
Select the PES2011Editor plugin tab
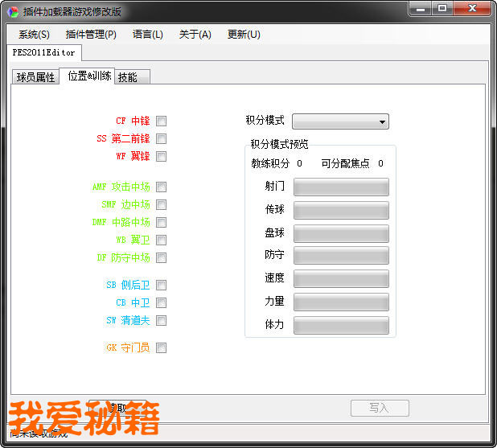coord(43,53)
